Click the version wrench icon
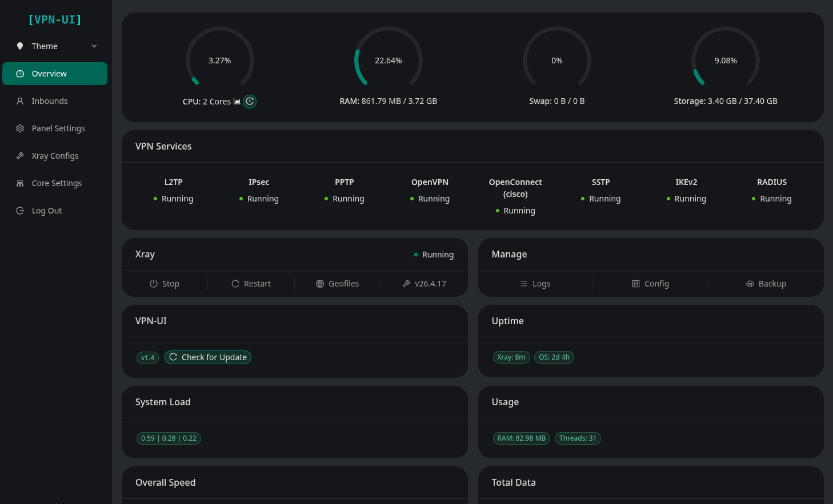The width and height of the screenshot is (833, 504). 406,284
